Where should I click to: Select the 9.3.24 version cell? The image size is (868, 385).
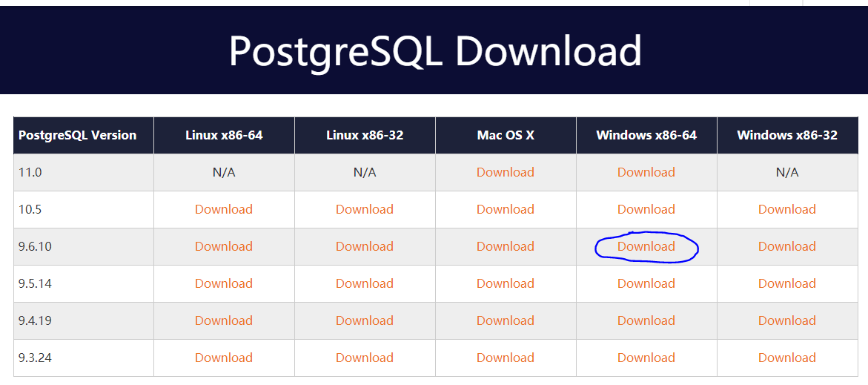[x=84, y=358]
